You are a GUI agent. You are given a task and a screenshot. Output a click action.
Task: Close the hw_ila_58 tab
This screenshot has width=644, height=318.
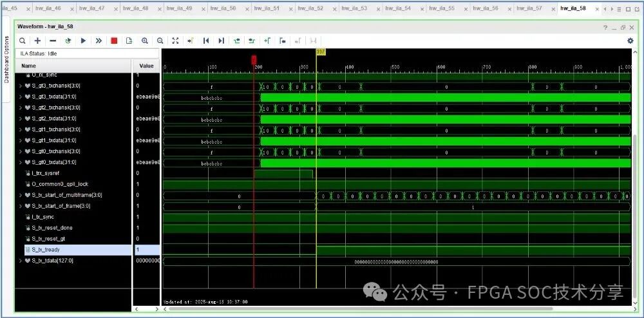pos(597,8)
